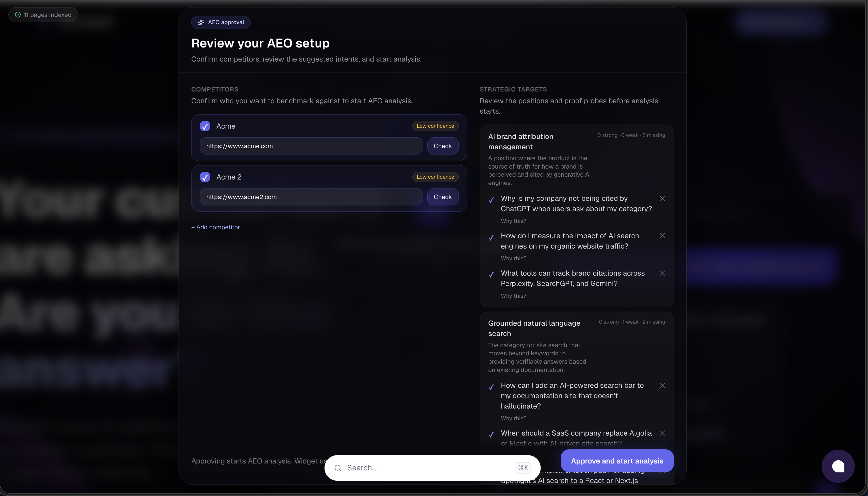Remove the 'AI-powered search bar' probe
868x496 pixels.
tap(662, 385)
